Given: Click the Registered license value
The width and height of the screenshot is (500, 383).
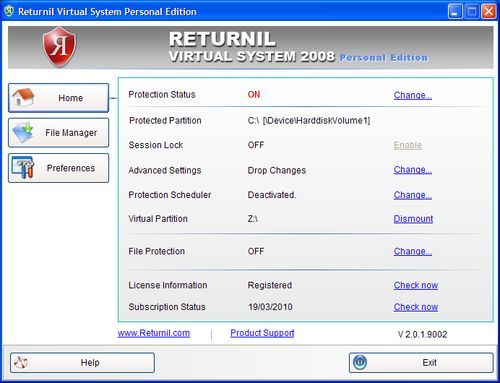Looking at the screenshot, I should pos(270,285).
